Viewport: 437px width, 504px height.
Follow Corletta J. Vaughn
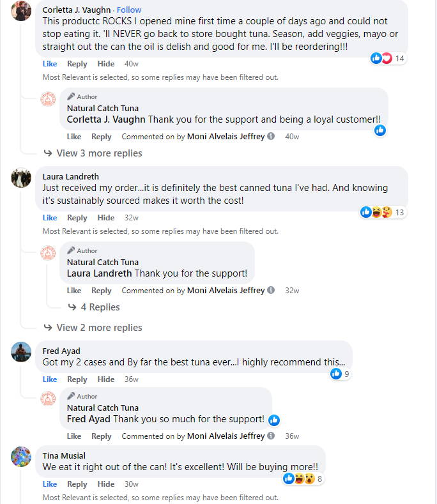129,10
